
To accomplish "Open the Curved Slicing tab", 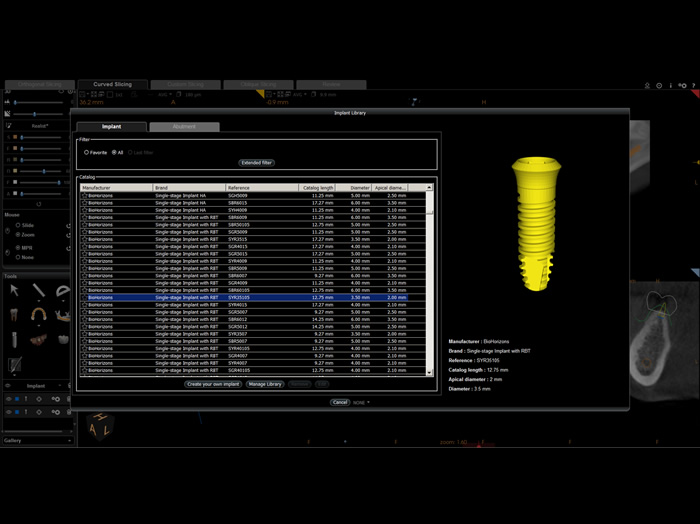I will click(x=112, y=84).
